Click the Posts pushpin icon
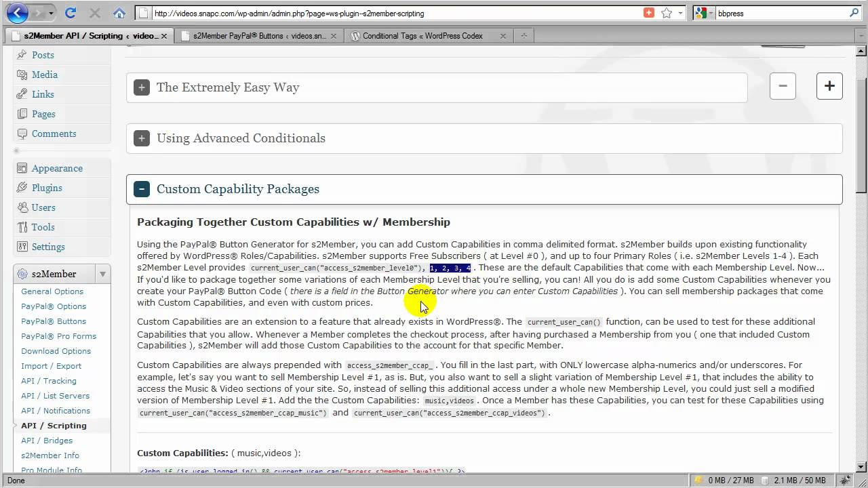Image resolution: width=868 pixels, height=488 pixels. tap(22, 54)
